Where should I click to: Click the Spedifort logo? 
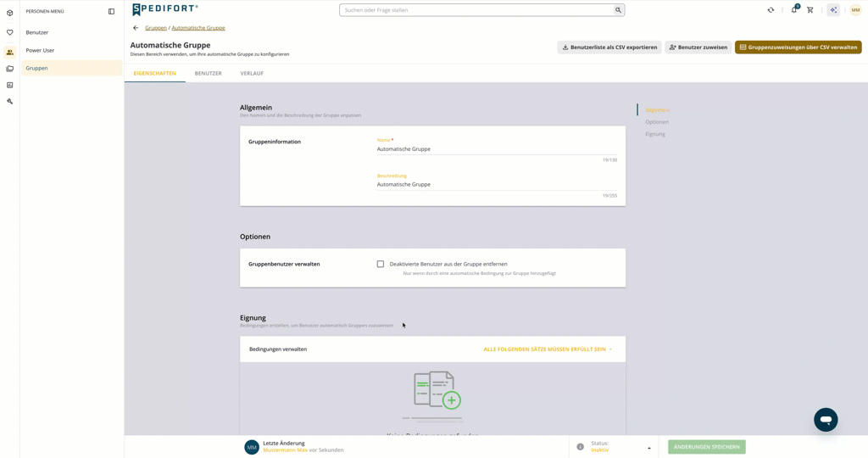[165, 9]
